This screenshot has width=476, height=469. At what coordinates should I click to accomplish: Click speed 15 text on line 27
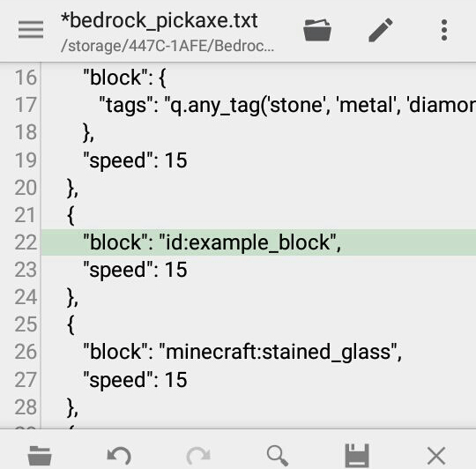click(x=135, y=379)
